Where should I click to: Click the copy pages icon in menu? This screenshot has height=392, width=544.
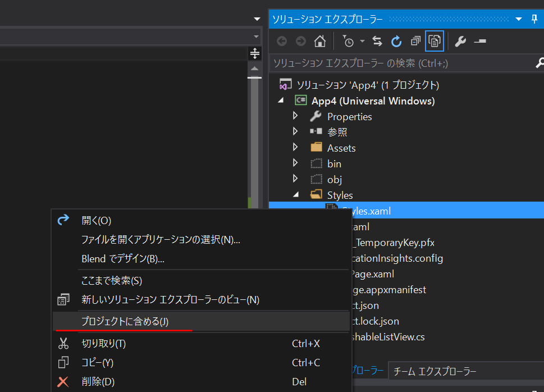point(63,362)
